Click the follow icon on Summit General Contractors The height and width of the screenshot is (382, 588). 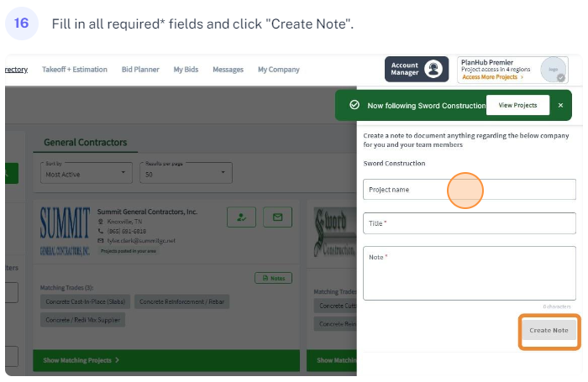[242, 217]
